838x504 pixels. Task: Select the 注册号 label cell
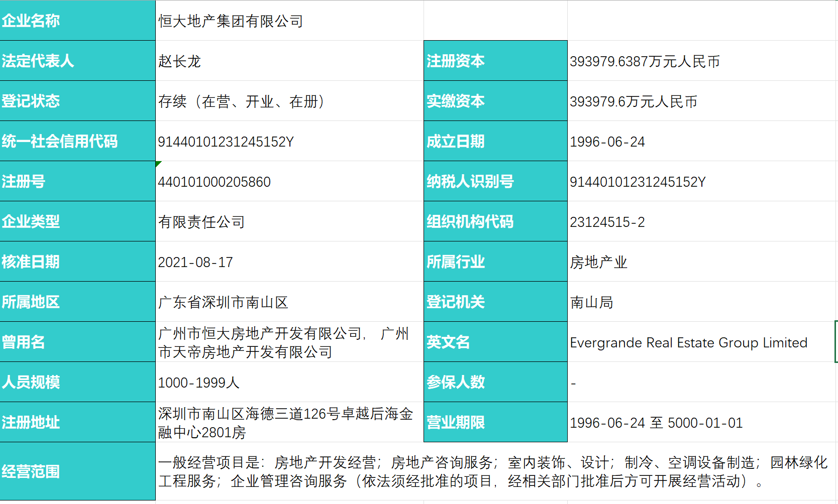click(x=77, y=181)
